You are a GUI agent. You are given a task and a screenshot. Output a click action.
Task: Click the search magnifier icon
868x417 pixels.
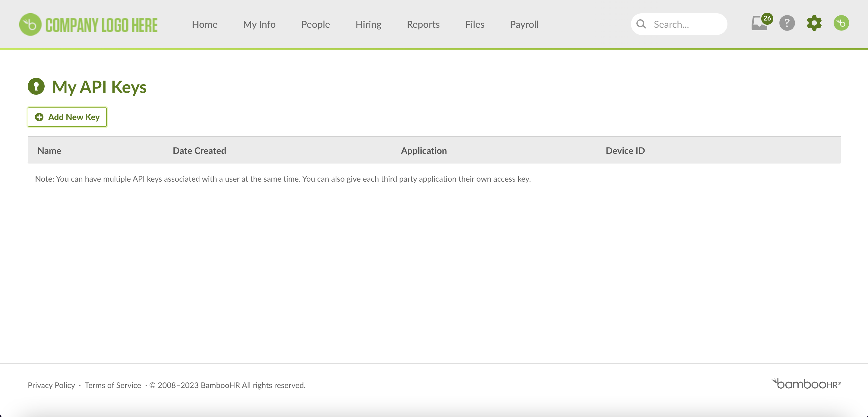(x=641, y=24)
